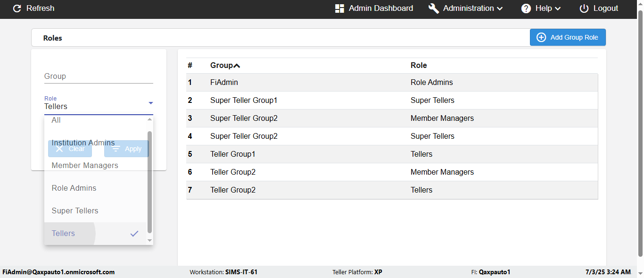Select the checked Tellers option

(x=63, y=233)
